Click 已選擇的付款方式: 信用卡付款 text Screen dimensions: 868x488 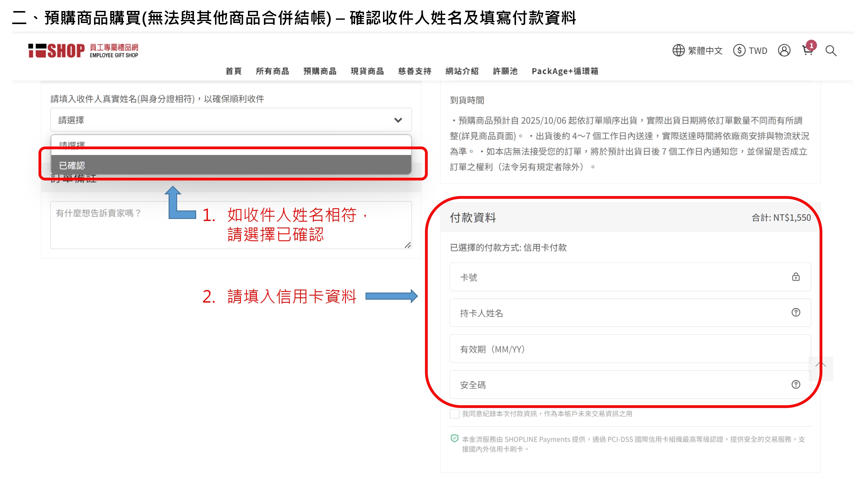pyautogui.click(x=508, y=247)
